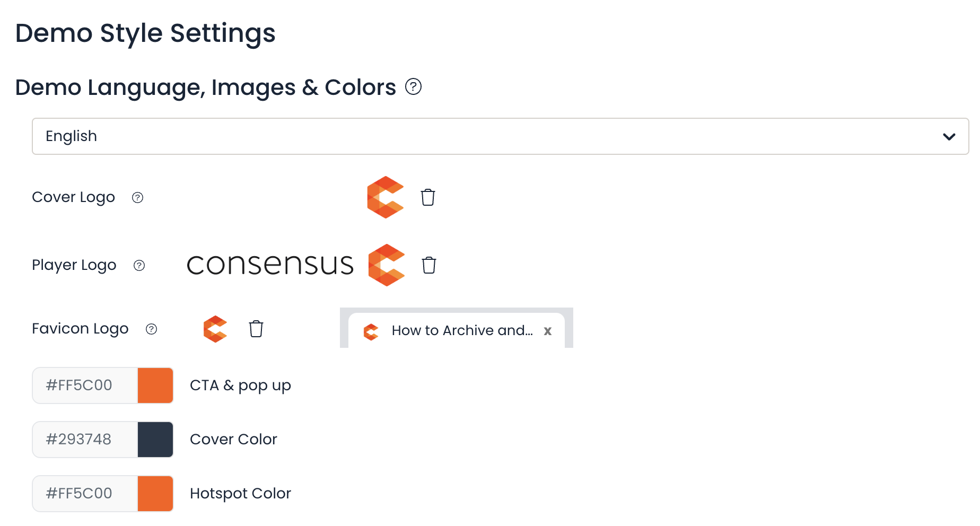Open the Hotspot Color orange swatch
The height and width of the screenshot is (526, 980).
tap(155, 494)
